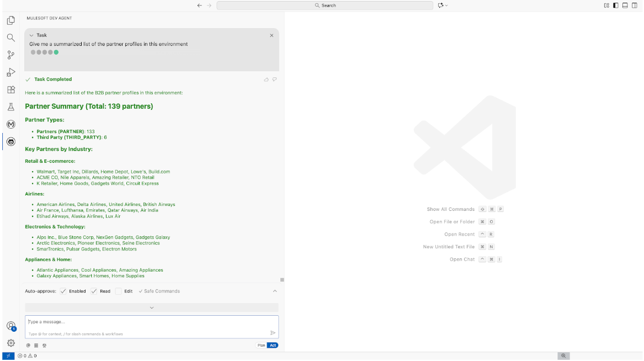
Task: Collapse the auto-approve settings with the up chevron
Action: (x=275, y=291)
